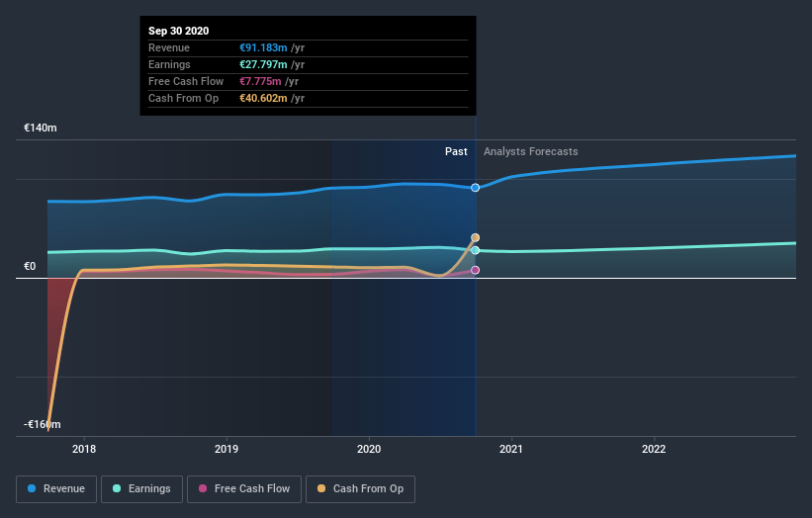The height and width of the screenshot is (518, 812).
Task: Click the pink Free Cash Flow data point
Action: click(475, 270)
